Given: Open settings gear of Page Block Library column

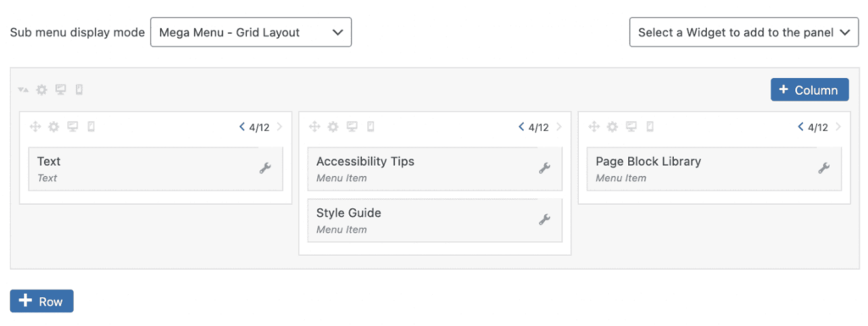Looking at the screenshot, I should tap(612, 127).
